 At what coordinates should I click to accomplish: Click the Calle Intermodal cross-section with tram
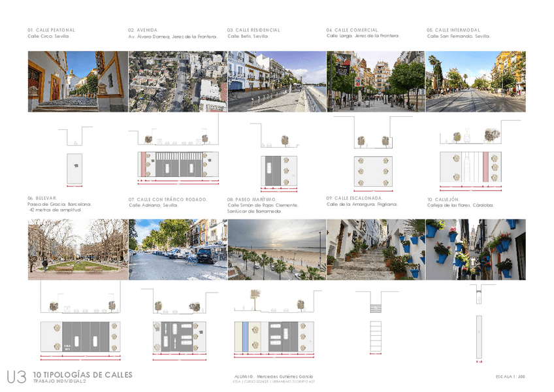(x=480, y=132)
